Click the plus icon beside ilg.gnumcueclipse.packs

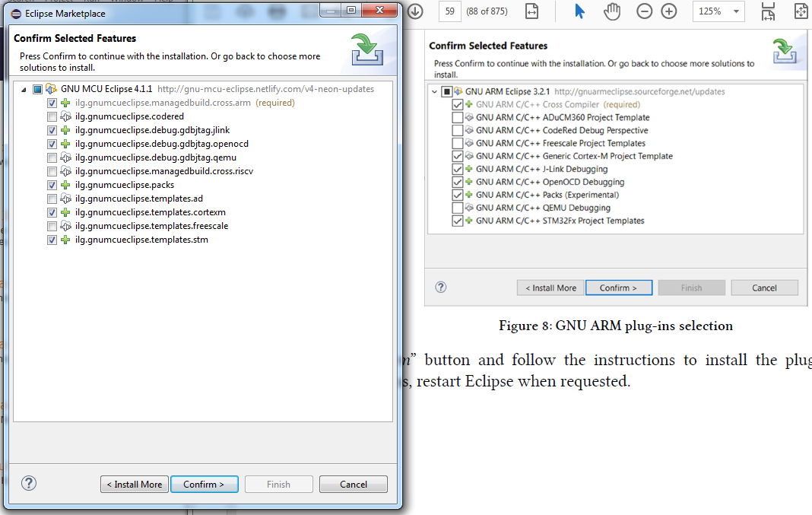(66, 185)
